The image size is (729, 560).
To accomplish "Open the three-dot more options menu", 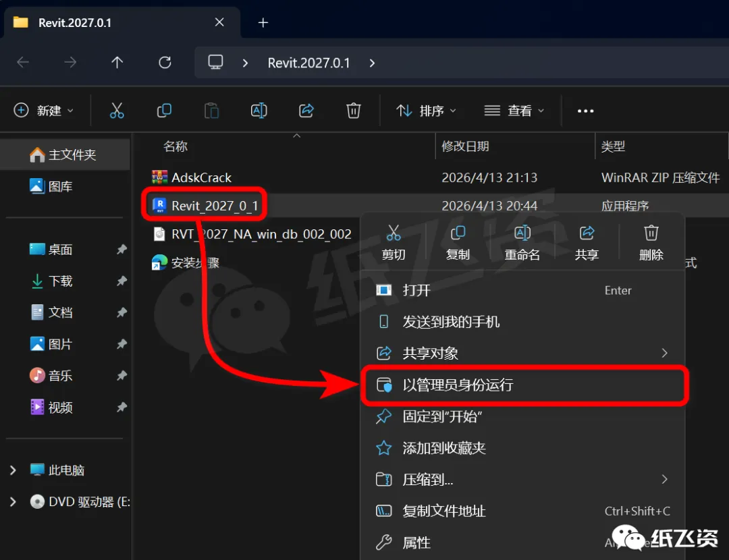I will (x=585, y=111).
